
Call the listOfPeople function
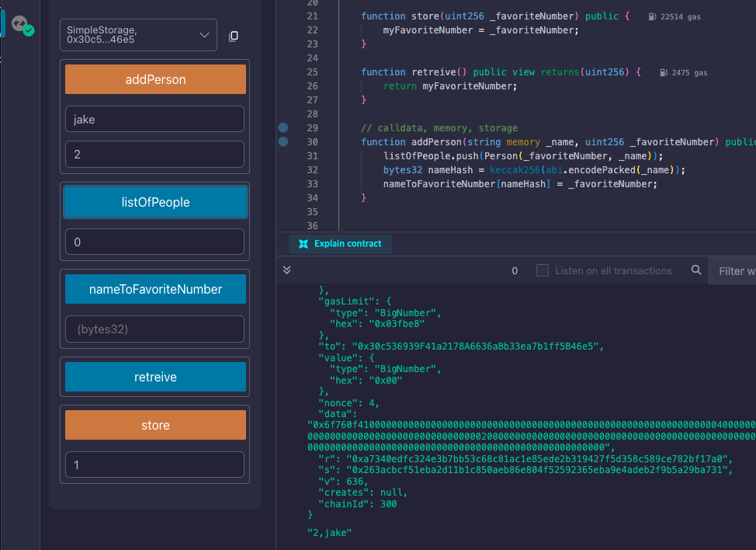pos(155,202)
